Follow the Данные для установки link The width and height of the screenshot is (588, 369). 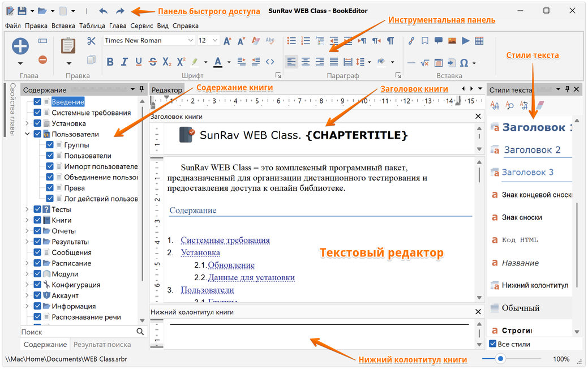pos(251,277)
